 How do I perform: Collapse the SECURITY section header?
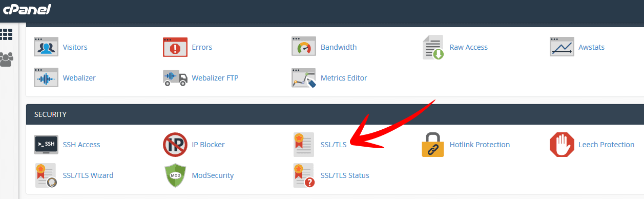pyautogui.click(x=335, y=114)
